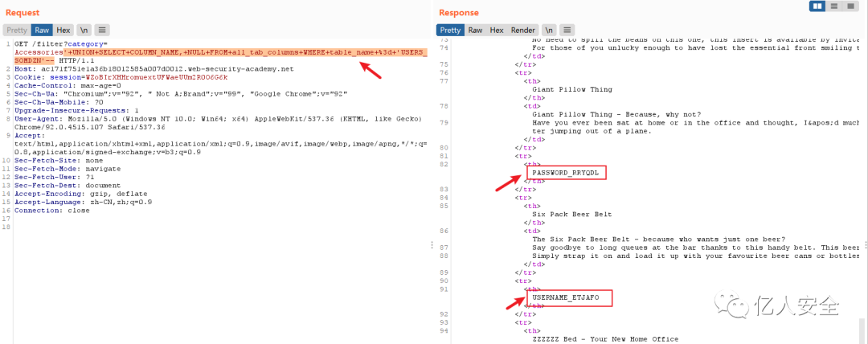This screenshot has height=344, width=868.
Task: Click the Response pane vertical scrollbar
Action: tap(862, 330)
